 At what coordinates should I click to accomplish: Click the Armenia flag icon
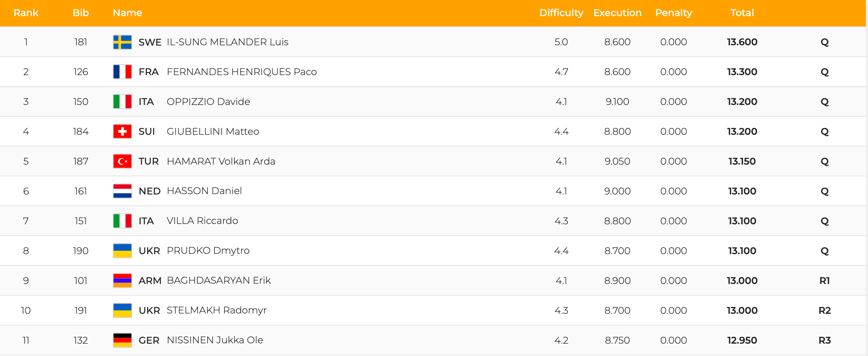click(x=122, y=281)
